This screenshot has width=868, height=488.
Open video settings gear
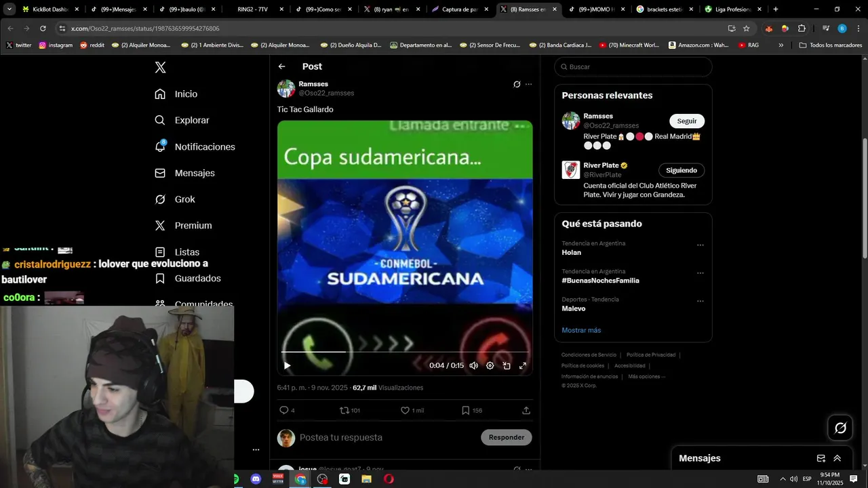coord(490,365)
